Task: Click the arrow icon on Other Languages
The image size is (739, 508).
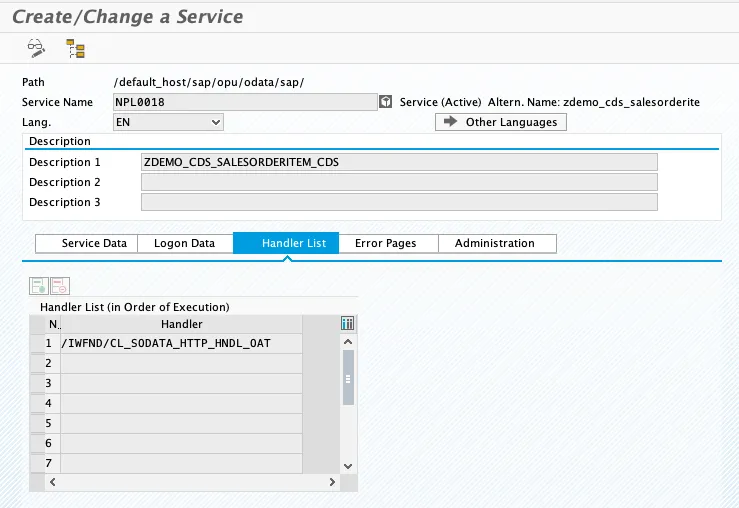Action: 450,122
